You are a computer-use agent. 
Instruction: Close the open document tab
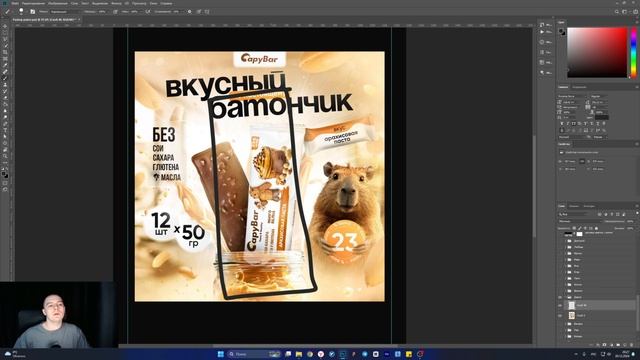coord(79,19)
